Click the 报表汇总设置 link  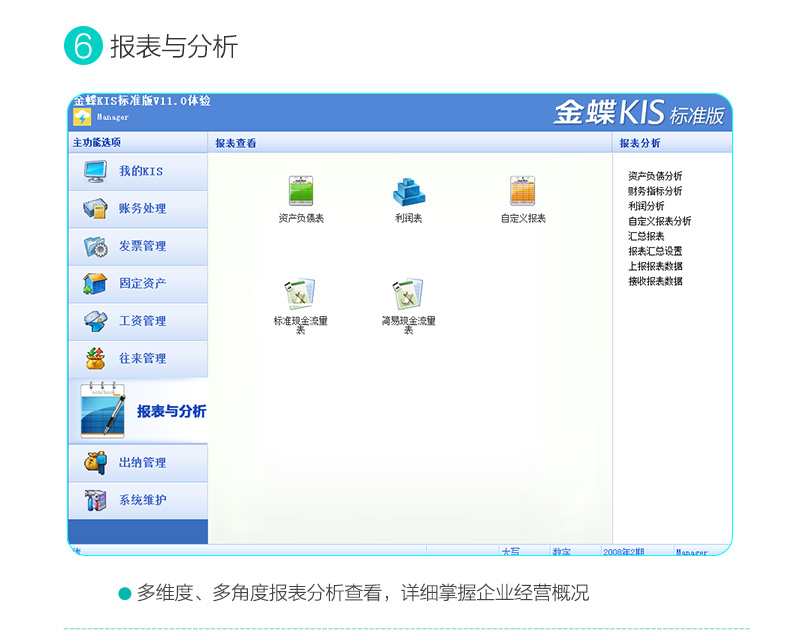pos(655,251)
